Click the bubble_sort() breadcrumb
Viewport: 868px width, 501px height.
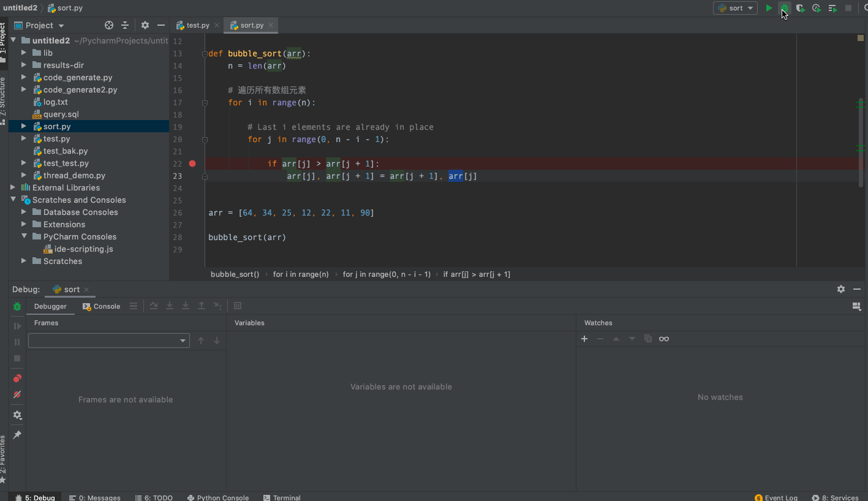[x=235, y=274]
